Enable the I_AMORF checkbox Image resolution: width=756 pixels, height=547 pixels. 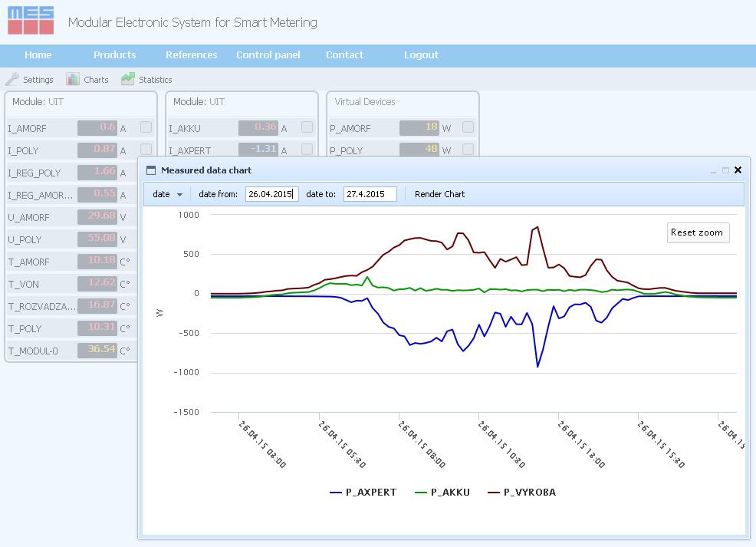(x=146, y=127)
